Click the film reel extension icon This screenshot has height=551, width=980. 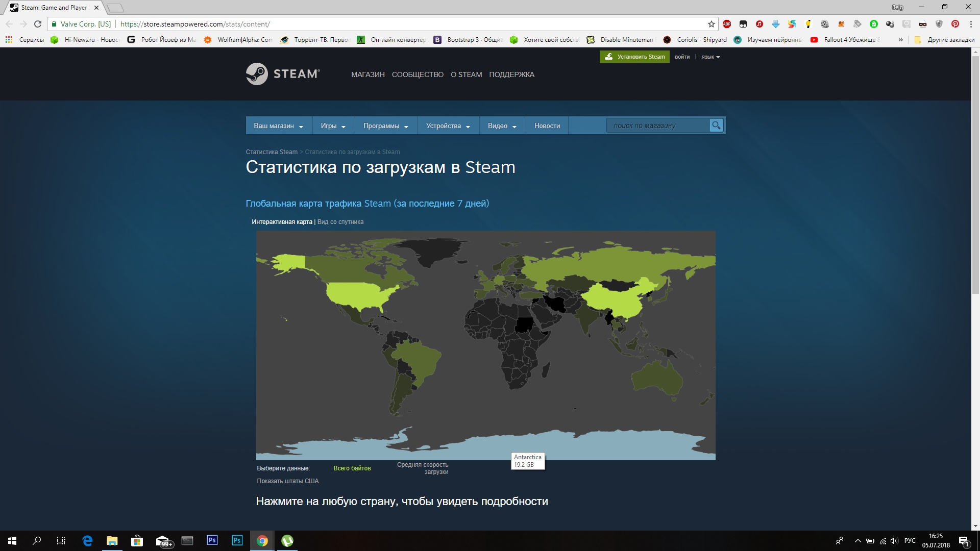825,24
